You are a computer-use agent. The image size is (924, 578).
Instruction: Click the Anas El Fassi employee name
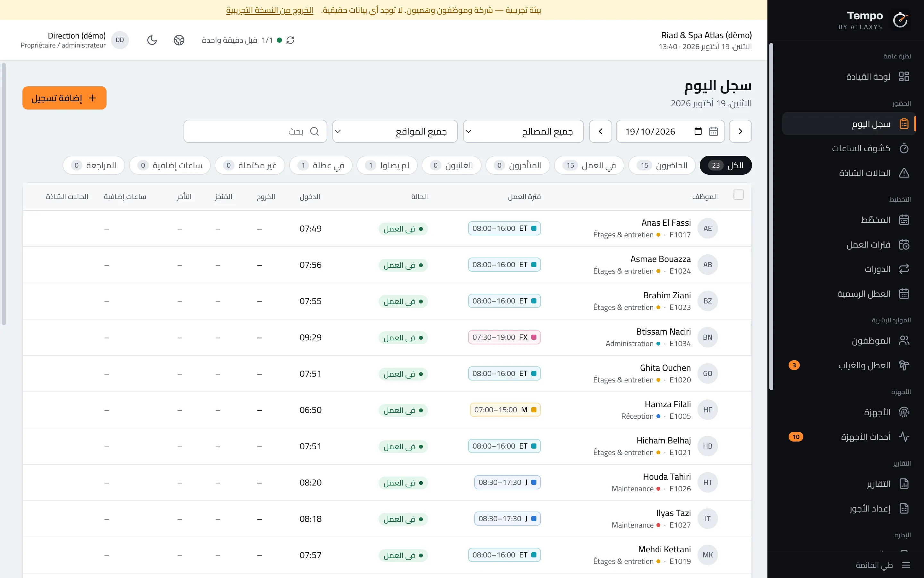click(666, 223)
